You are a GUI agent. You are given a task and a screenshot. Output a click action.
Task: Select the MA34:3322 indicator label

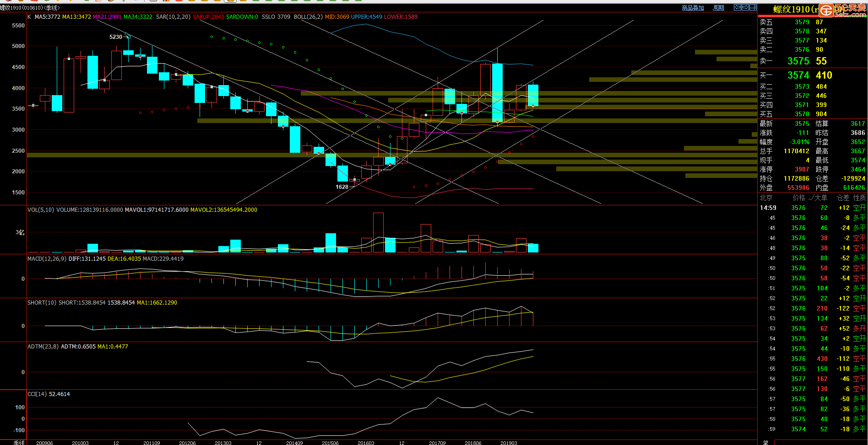138,17
